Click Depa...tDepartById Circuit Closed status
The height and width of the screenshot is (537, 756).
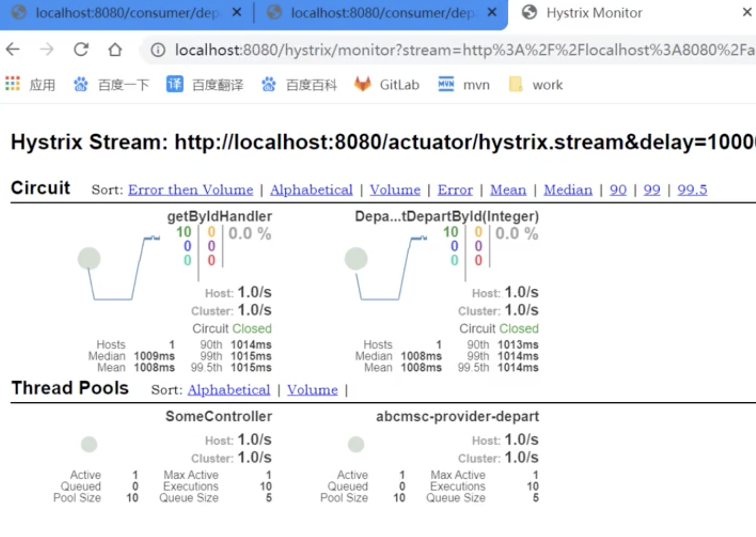(499, 329)
